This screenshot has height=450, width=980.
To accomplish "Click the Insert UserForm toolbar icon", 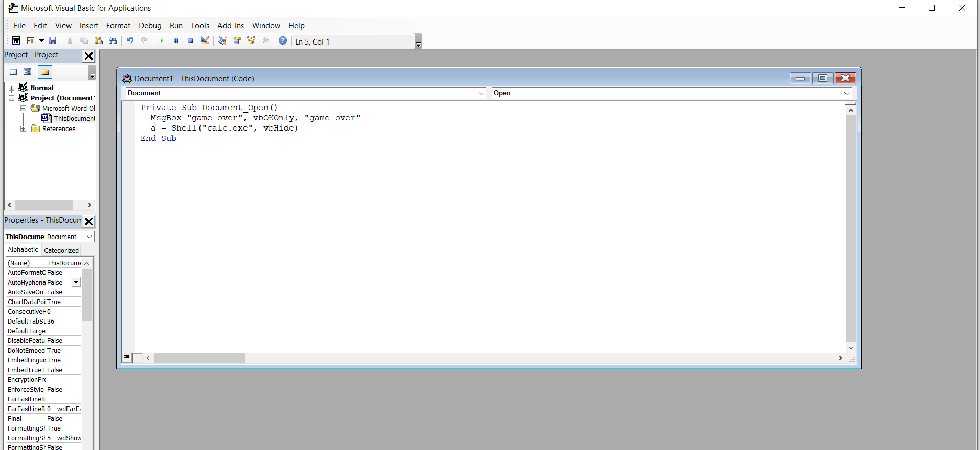I will (x=31, y=41).
